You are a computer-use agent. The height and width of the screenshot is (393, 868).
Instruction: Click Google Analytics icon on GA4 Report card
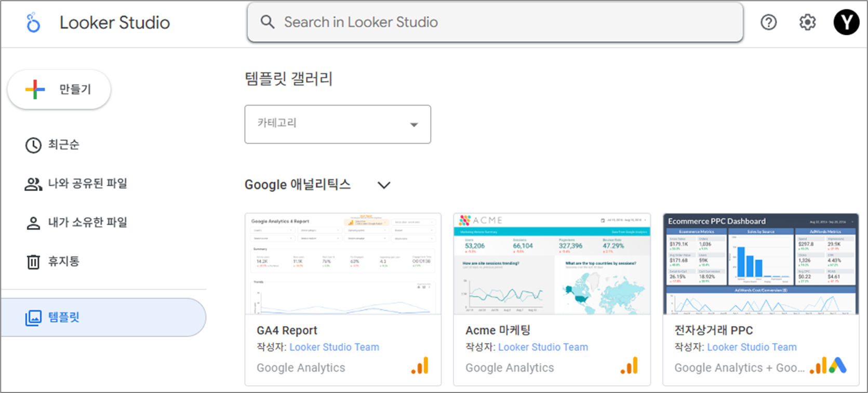pos(420,365)
